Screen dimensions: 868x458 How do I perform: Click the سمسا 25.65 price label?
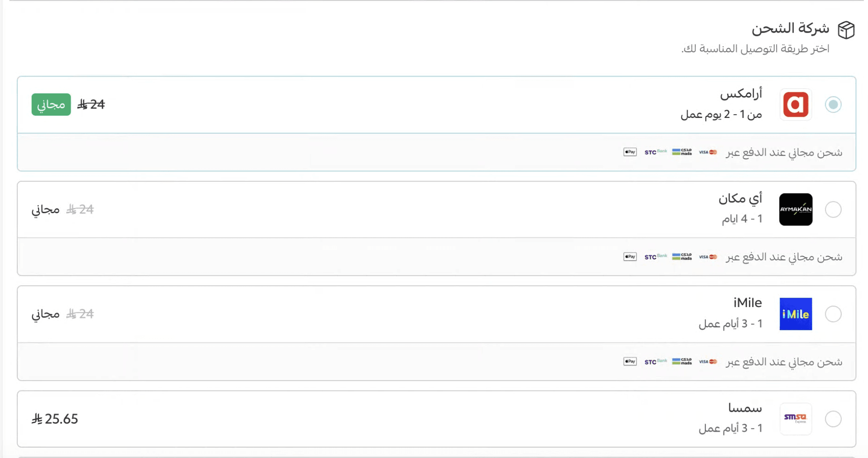[x=55, y=419]
